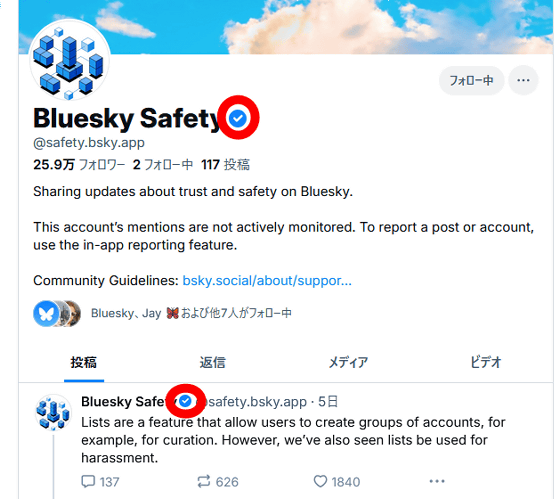
Task: Switch to the メディア tab
Action: [348, 363]
